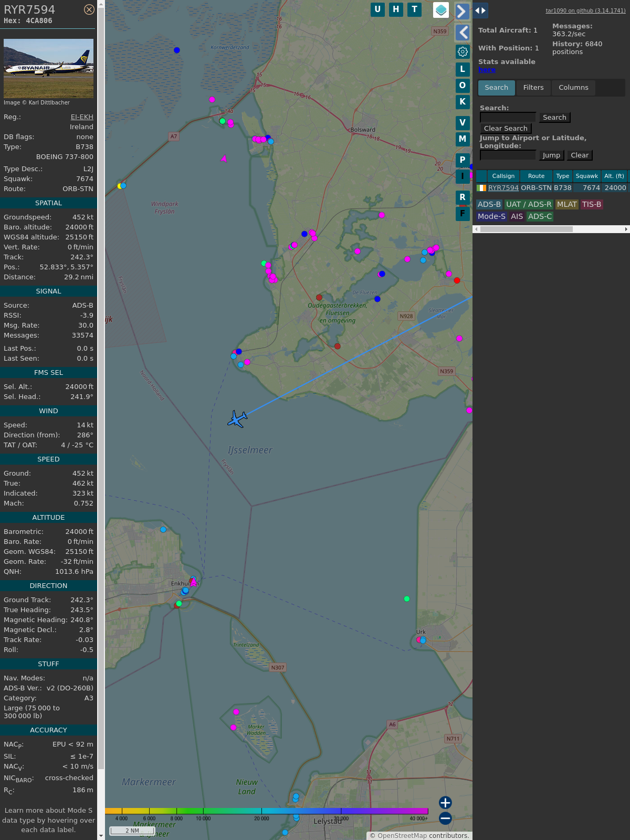Sort table by Callsign column header
Viewport: 630px width, 840px height.
[503, 176]
